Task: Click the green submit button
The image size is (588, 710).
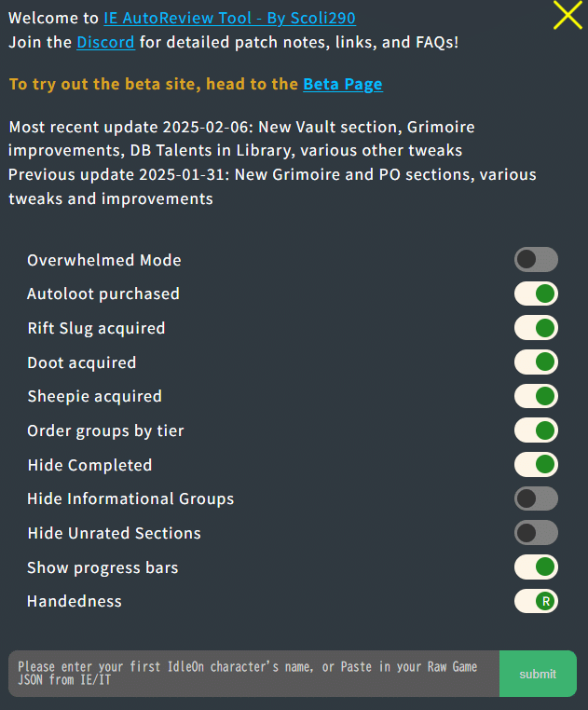Action: pyautogui.click(x=538, y=674)
